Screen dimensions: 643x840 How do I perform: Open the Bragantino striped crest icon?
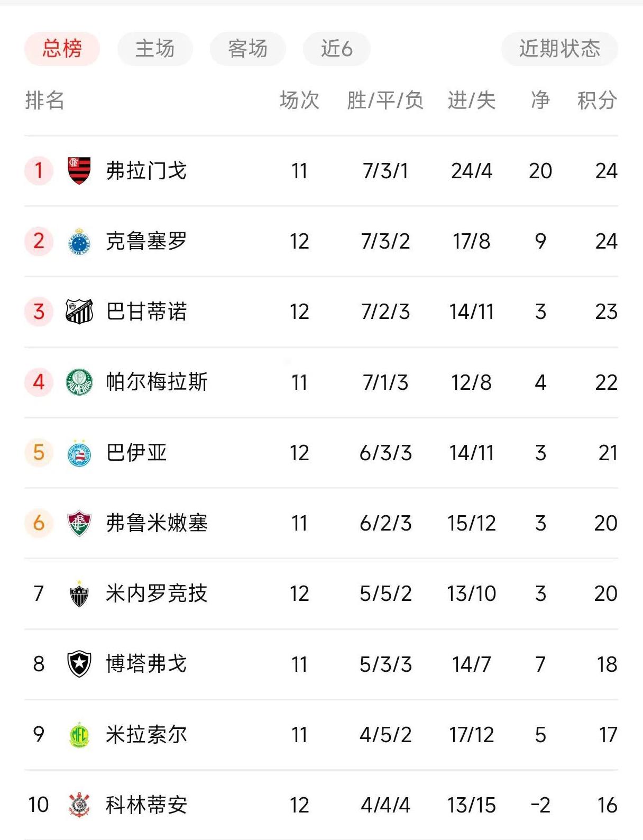[79, 312]
